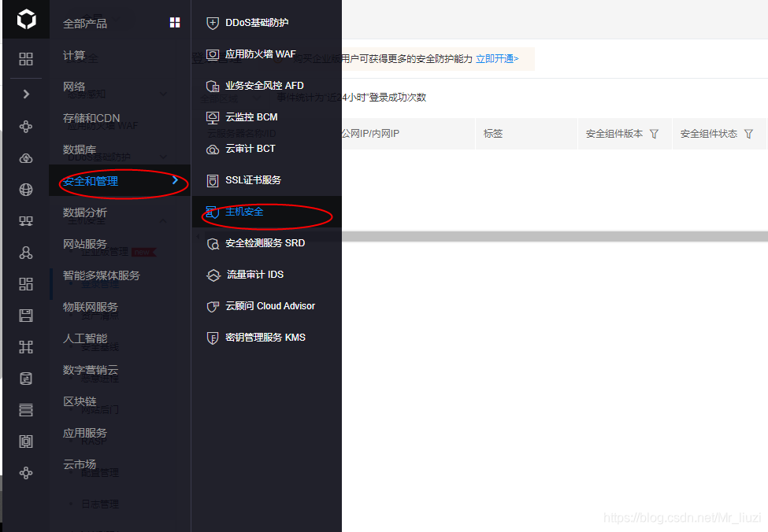Open the DDoS基础防护 shield icon
Image resolution: width=768 pixels, height=532 pixels.
(x=212, y=23)
